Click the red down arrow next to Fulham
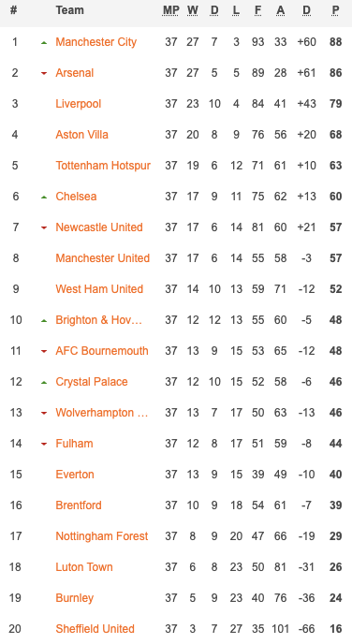The width and height of the screenshot is (352, 644). [x=44, y=444]
